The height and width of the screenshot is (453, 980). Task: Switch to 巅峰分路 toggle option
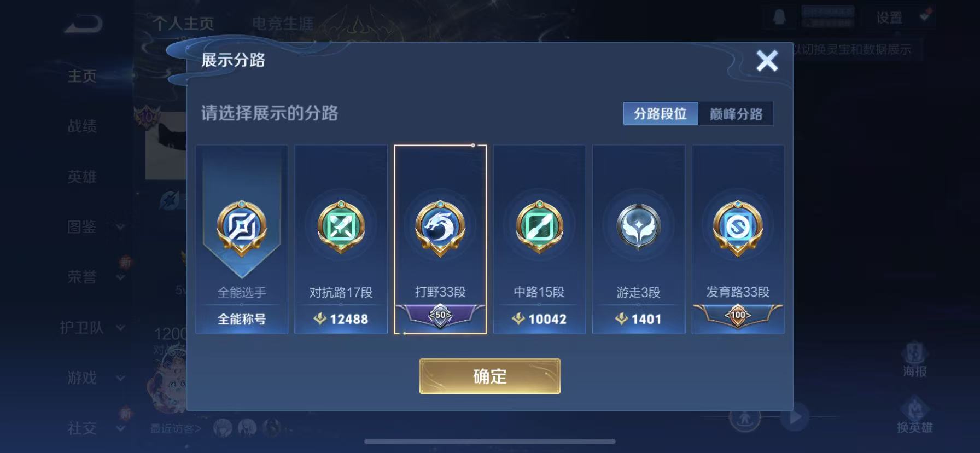coord(736,113)
